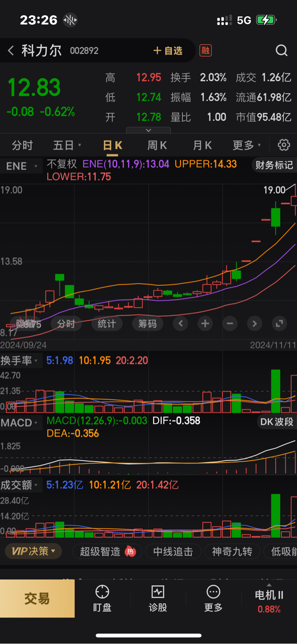Image resolution: width=297 pixels, height=644 pixels.
Task: Tap the 换手 2.03% value
Action: (x=213, y=77)
